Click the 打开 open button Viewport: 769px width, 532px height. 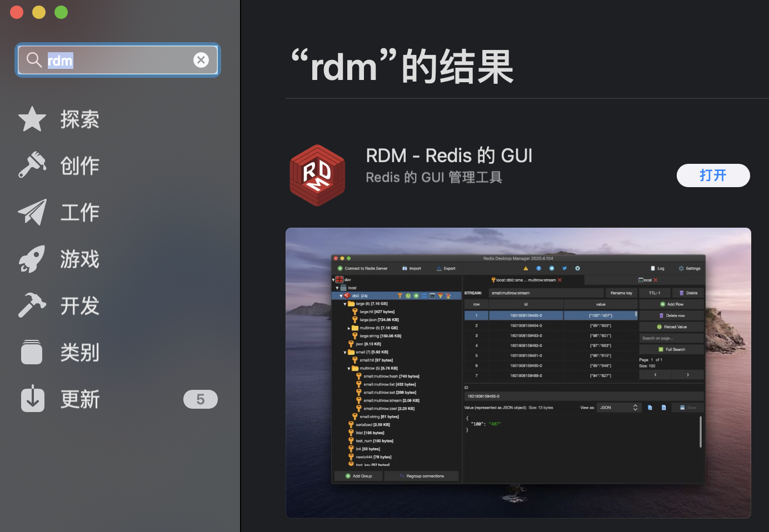click(x=713, y=175)
